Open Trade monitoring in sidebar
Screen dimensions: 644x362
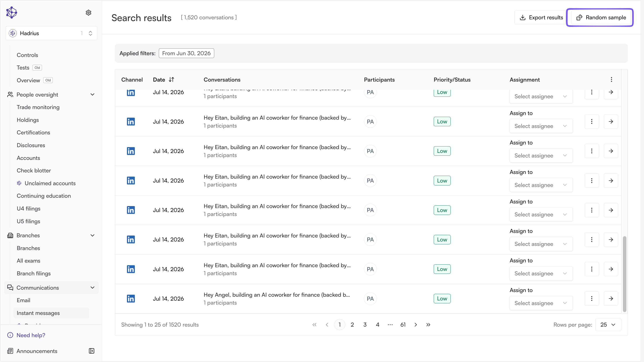click(38, 107)
